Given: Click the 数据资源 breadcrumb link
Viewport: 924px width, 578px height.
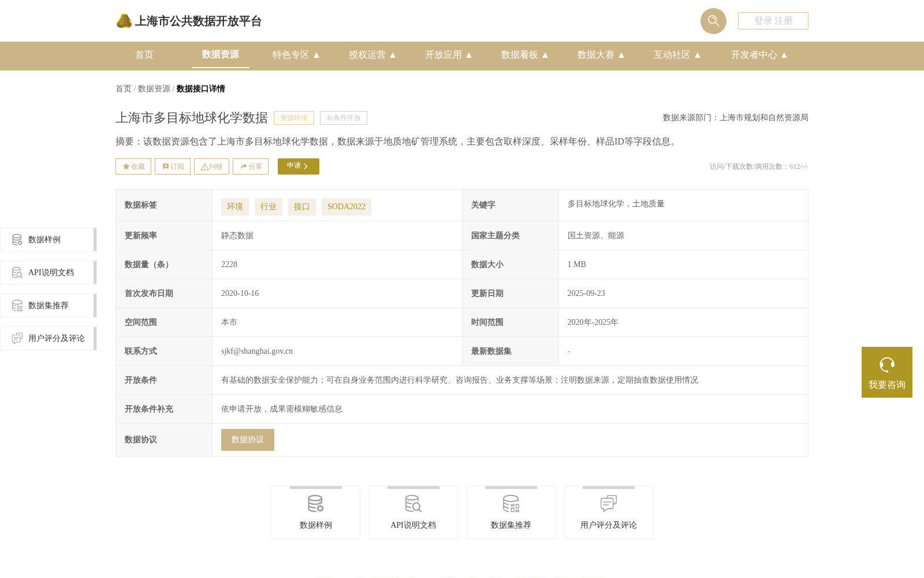Looking at the screenshot, I should pyautogui.click(x=154, y=88).
